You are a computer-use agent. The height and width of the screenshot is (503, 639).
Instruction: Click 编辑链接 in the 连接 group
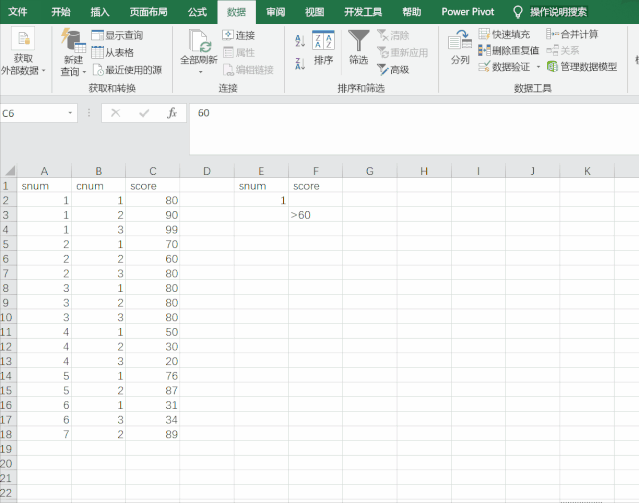[x=248, y=70]
